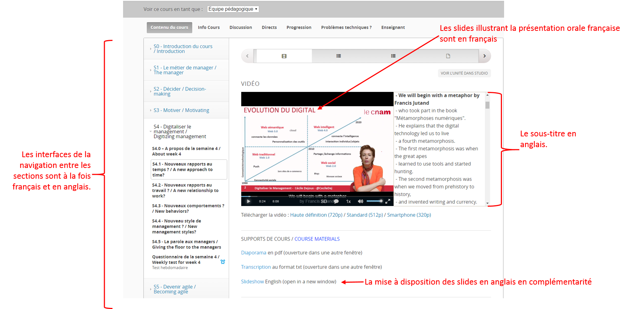644x309 pixels.
Task: Select S4.1 - Nouveaux rapports au temps
Action: [189, 169]
